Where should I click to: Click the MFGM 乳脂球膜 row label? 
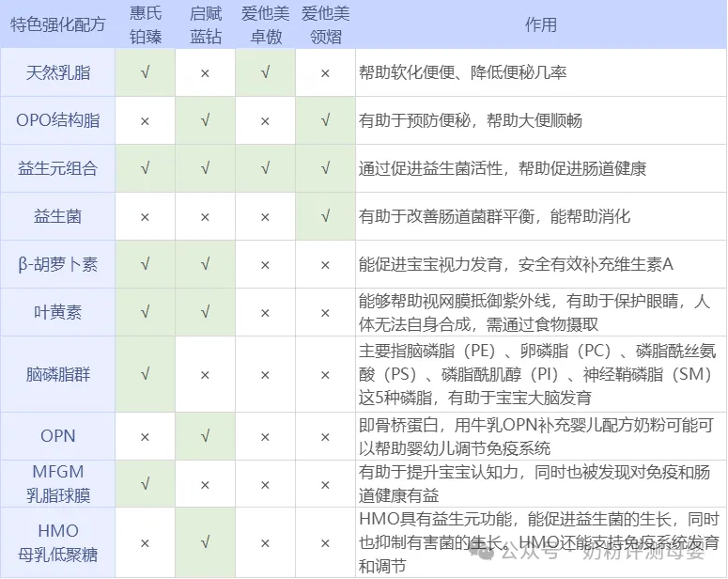57,484
